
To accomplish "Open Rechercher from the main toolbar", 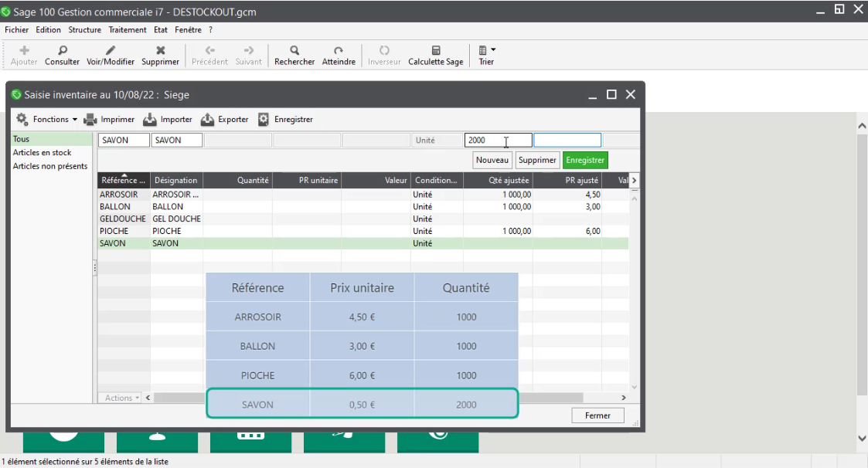I will click(x=294, y=52).
